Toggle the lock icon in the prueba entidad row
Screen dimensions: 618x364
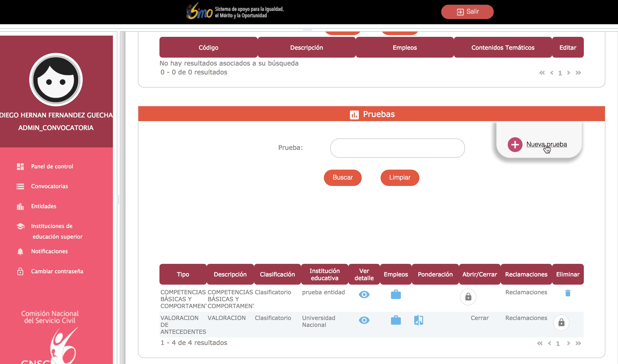click(x=468, y=297)
